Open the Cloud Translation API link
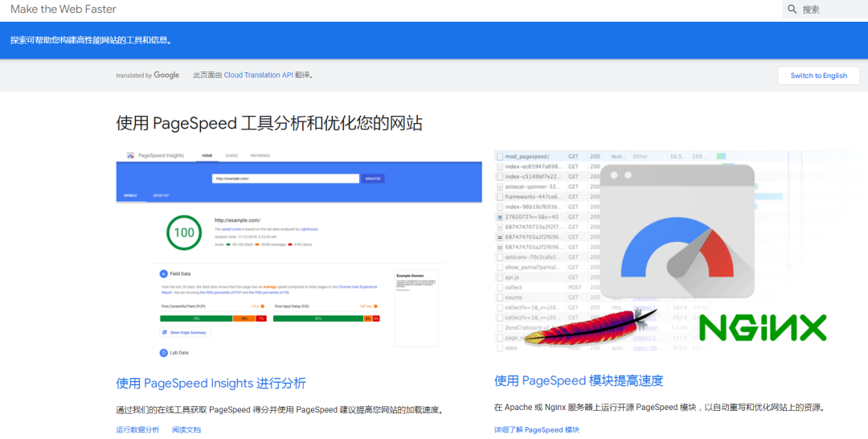 259,76
